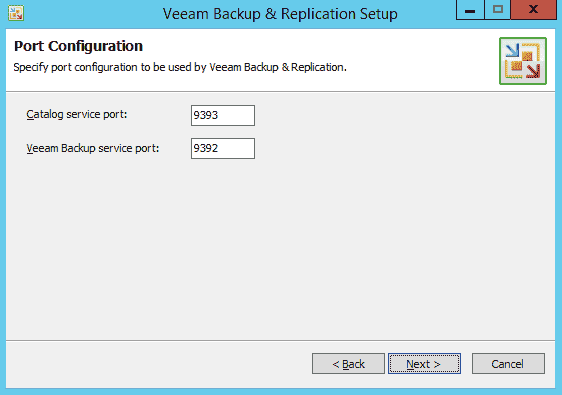
Task: Click the Veeam logo in the header banner
Action: [x=523, y=61]
